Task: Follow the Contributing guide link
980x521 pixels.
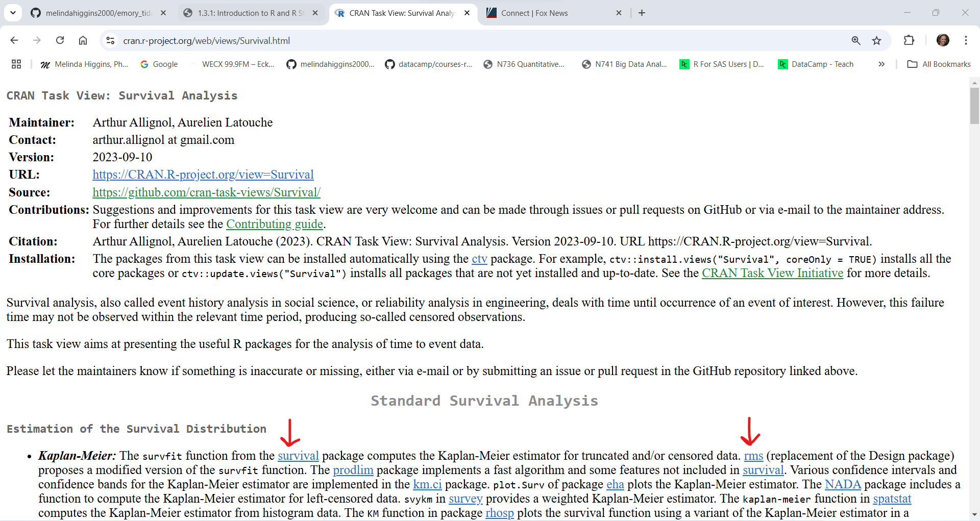Action: 274,224
